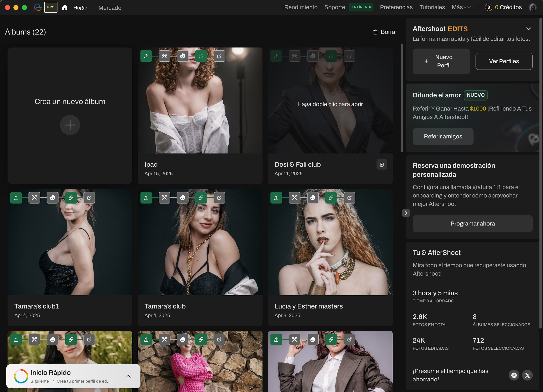
Task: Collapse the Aftershoot Edits panel chevron
Action: point(528,29)
